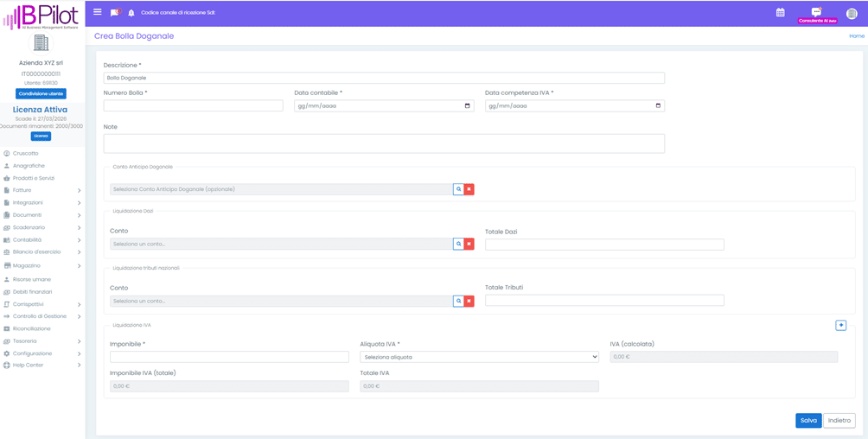Click the Numero Bolla input field

[193, 106]
